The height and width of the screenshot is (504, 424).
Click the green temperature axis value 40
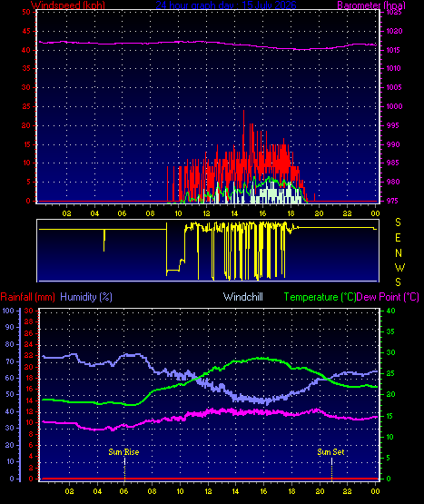click(391, 311)
